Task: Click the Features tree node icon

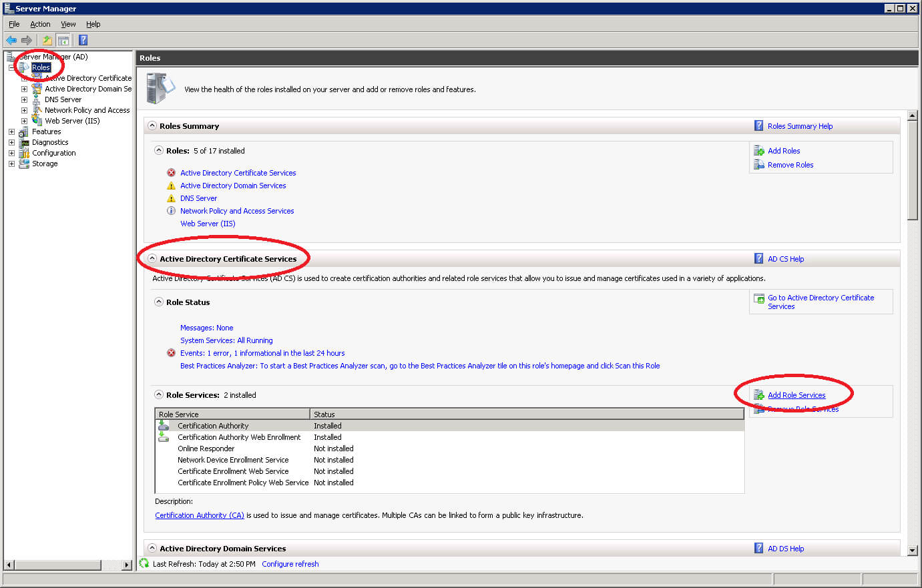Action: (x=24, y=131)
